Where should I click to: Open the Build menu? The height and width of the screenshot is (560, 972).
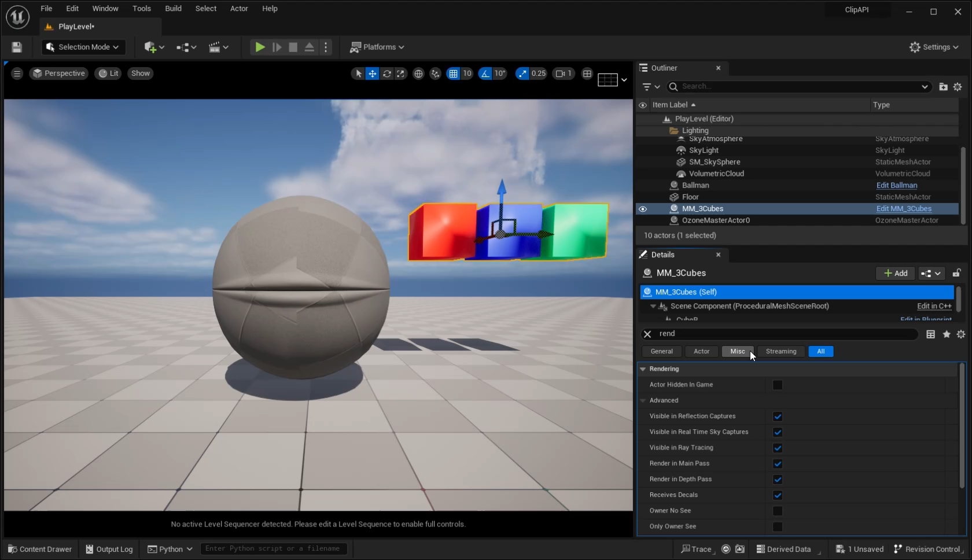[173, 9]
